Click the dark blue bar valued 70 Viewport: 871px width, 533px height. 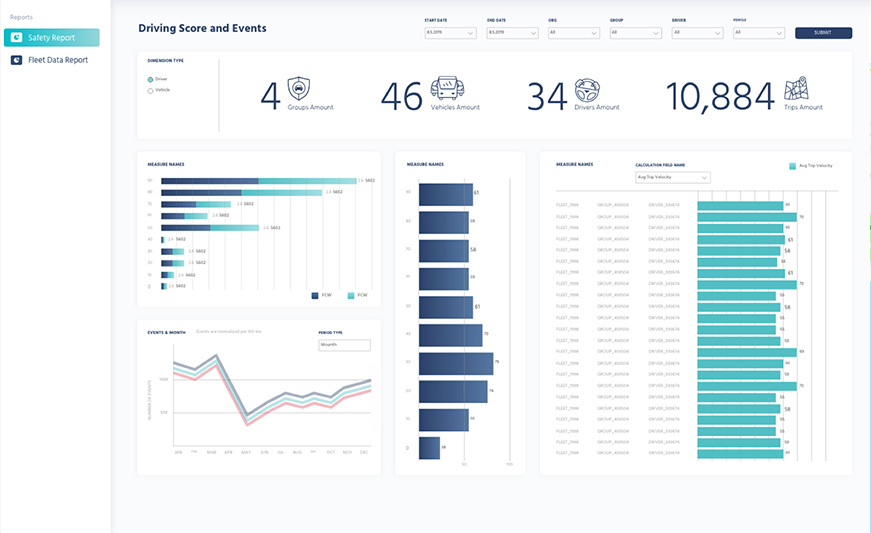coord(450,336)
